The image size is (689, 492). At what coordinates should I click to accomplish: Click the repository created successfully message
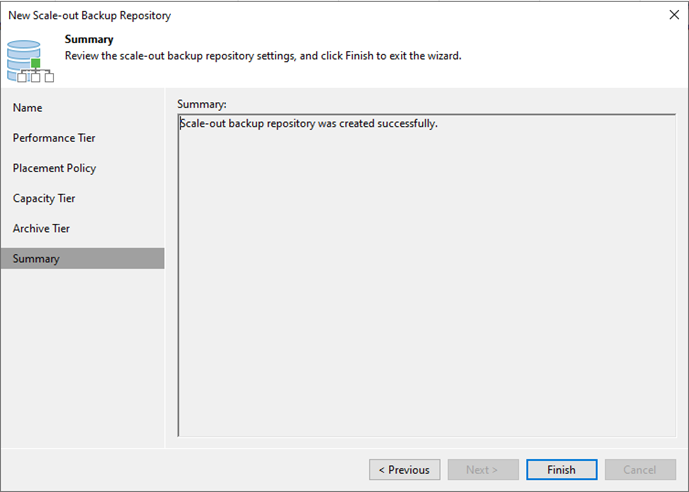click(x=308, y=123)
